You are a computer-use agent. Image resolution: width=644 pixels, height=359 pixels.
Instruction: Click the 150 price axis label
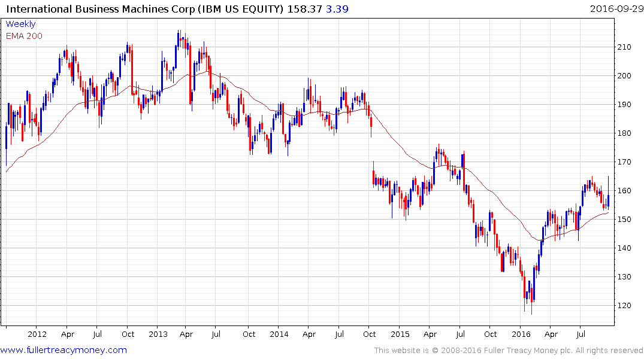[624, 220]
